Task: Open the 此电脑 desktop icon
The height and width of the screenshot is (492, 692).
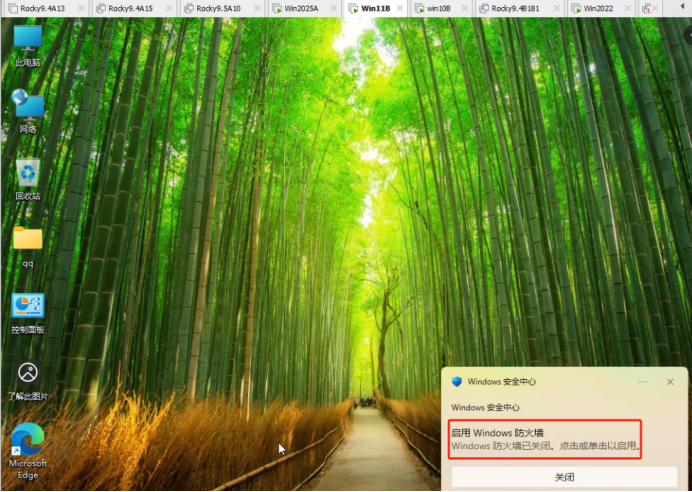Action: [28, 45]
